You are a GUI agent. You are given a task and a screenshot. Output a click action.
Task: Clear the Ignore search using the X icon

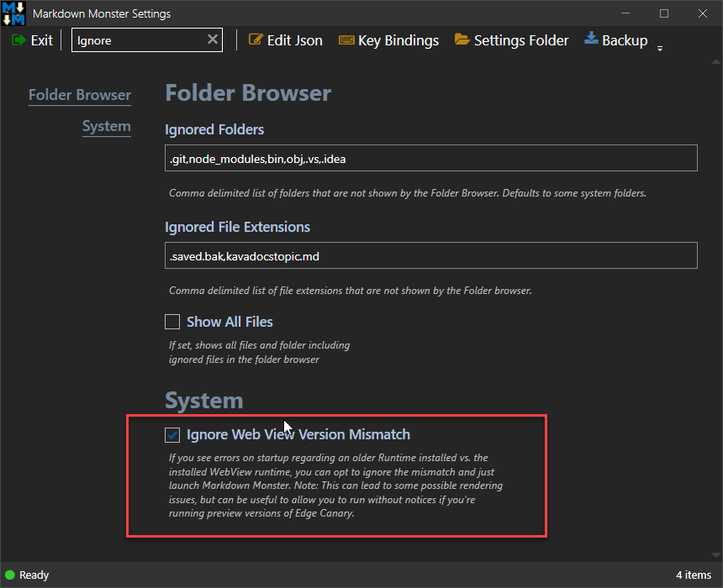(x=213, y=39)
